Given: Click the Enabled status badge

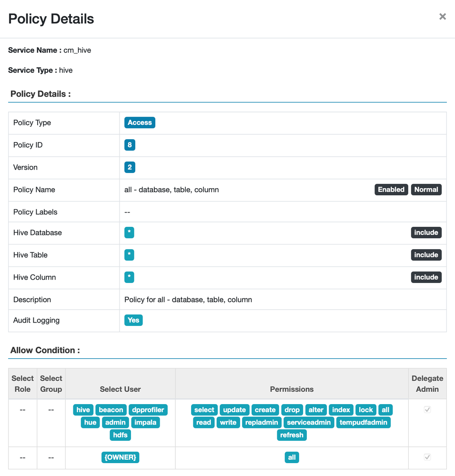Looking at the screenshot, I should click(x=391, y=190).
